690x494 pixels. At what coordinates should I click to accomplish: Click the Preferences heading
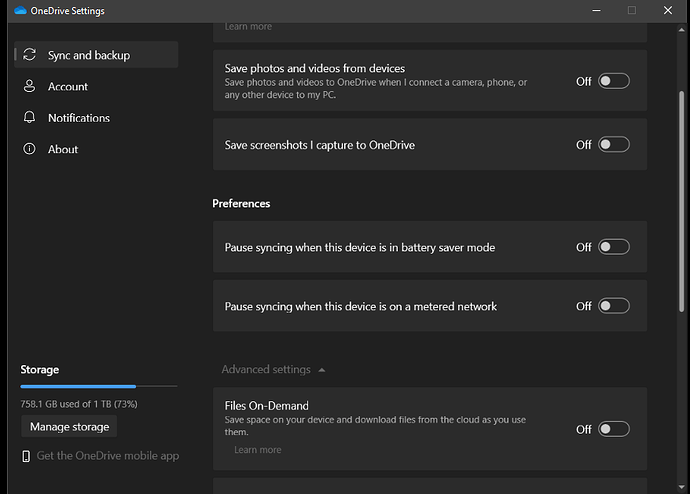click(x=241, y=204)
